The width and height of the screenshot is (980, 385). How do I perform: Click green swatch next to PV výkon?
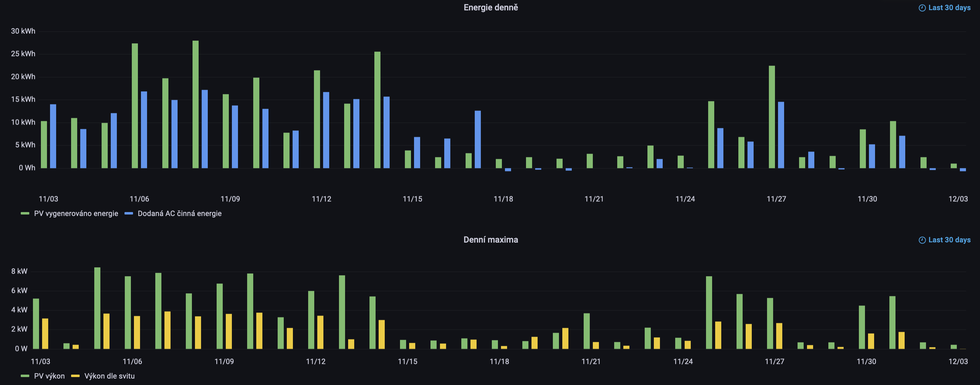(x=25, y=376)
